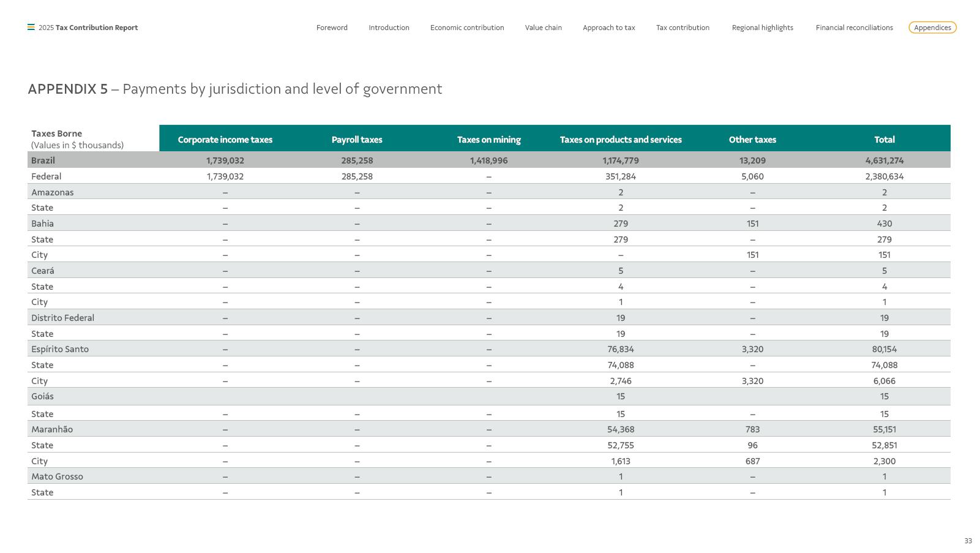Click the 2025 Tax Contribution Report title

88,28
